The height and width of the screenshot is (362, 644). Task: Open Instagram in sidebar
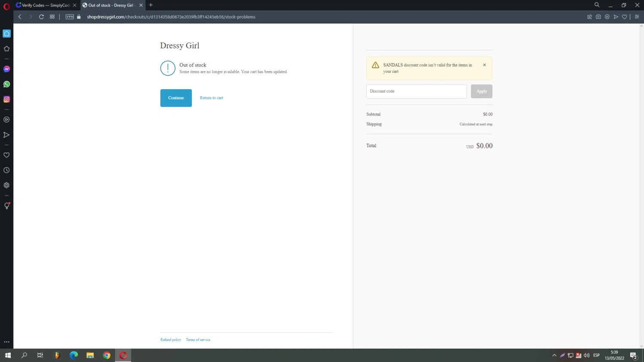pos(6,99)
